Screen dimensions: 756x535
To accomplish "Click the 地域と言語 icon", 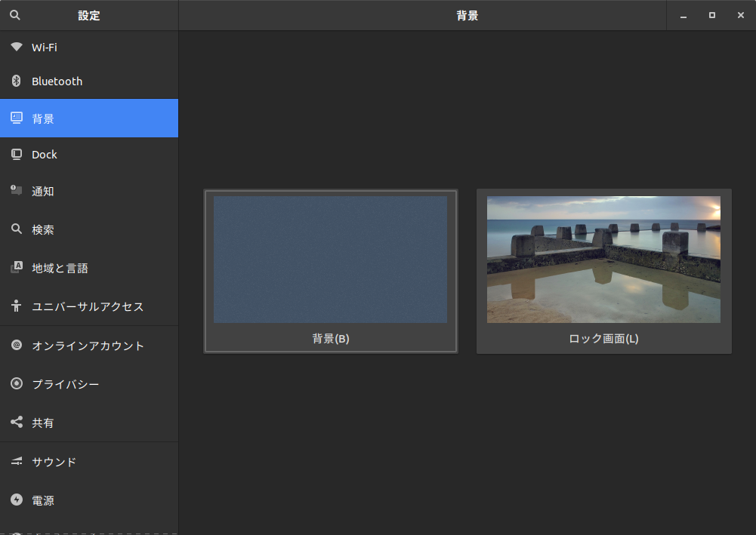I will pos(17,267).
